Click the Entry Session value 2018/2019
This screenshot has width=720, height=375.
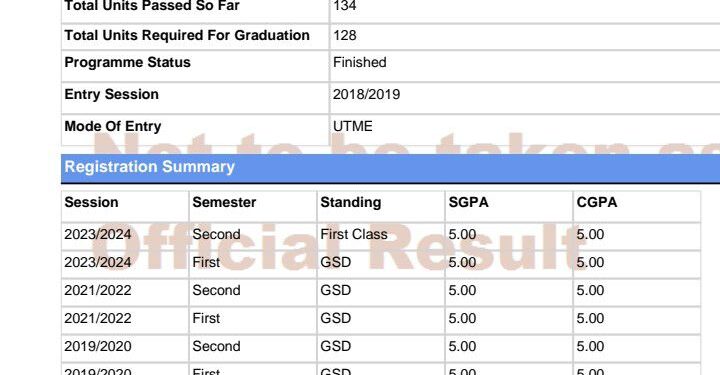coord(366,95)
